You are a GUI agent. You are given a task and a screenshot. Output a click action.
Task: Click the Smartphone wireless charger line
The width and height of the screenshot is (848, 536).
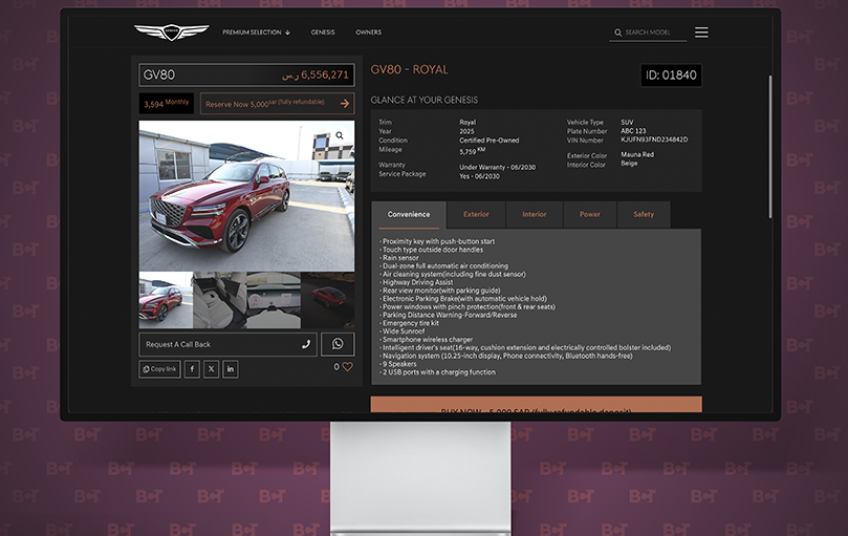pyautogui.click(x=426, y=340)
